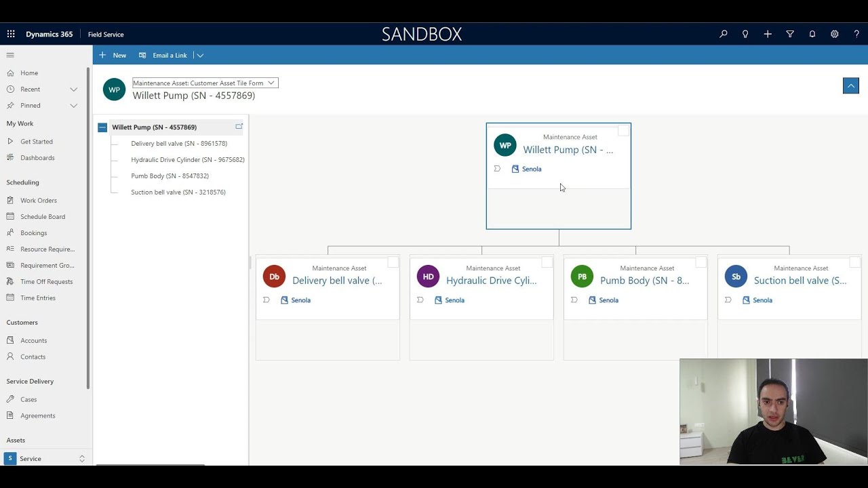The width and height of the screenshot is (868, 488).
Task: Open Contacts under Customers
Action: (x=33, y=357)
